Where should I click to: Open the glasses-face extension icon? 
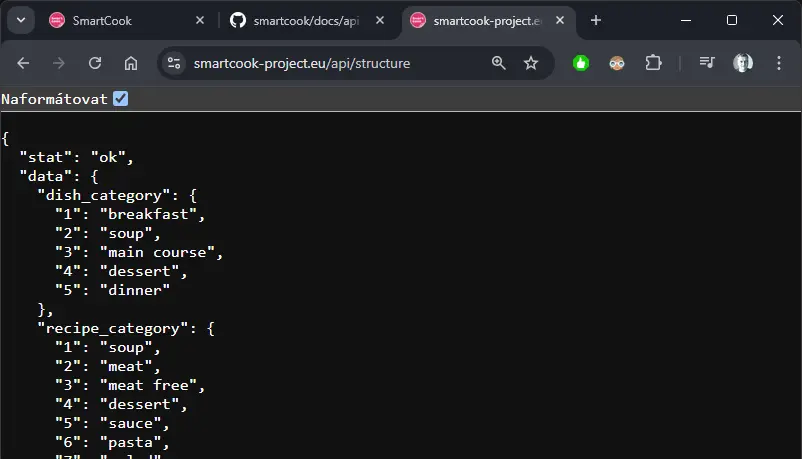coord(617,63)
